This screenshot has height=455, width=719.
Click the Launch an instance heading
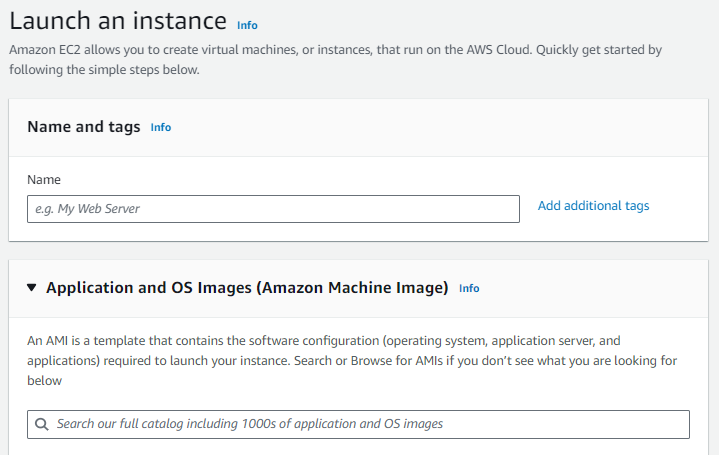(118, 21)
